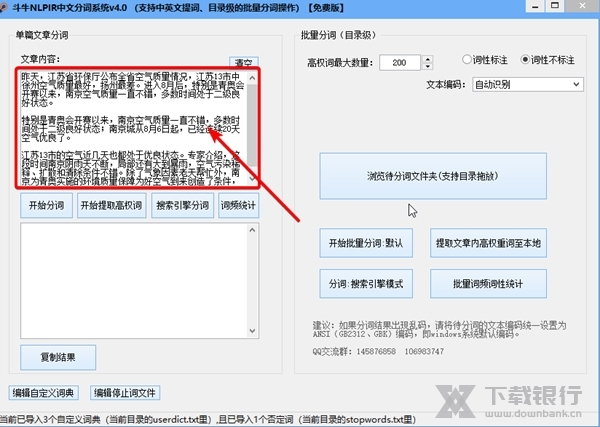Click the 批量分词(目录级) group title
Screen dimensions: 600x427
[338, 35]
